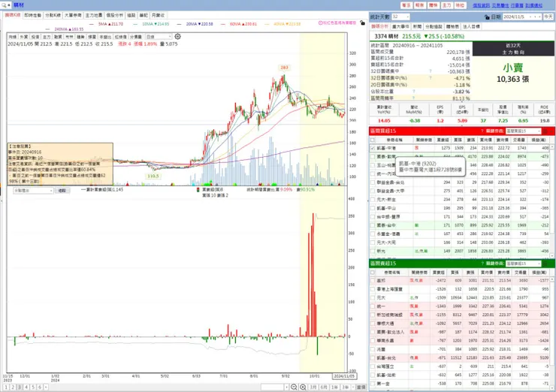This screenshot has height=392, width=556.
Task: Click the stock search magnifier icon
Action: [x=4, y=5]
